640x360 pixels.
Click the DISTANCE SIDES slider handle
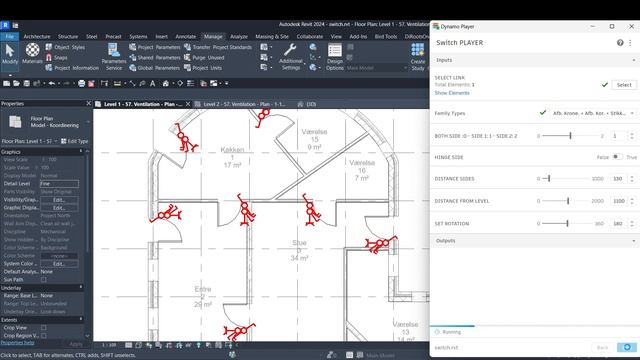pyautogui.click(x=549, y=178)
